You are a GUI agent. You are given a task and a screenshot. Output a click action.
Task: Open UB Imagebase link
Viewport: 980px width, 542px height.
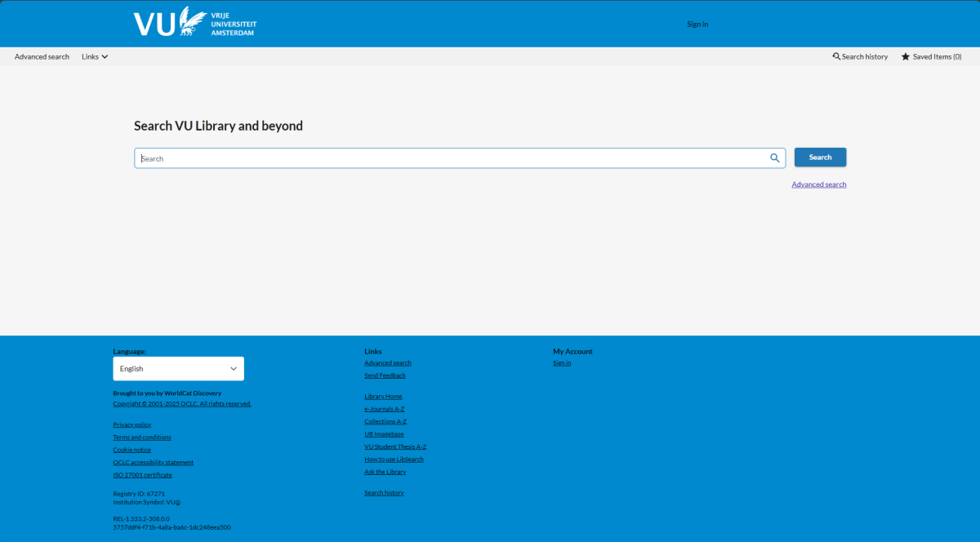(384, 434)
